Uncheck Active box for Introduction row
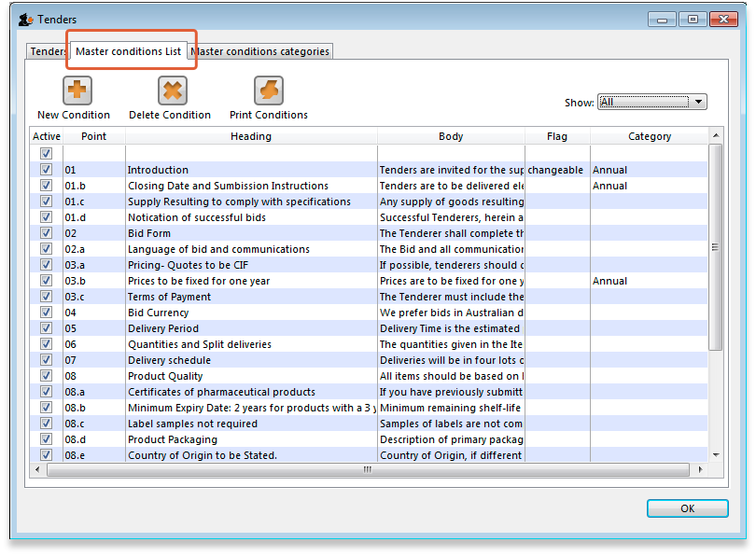 pyautogui.click(x=46, y=170)
